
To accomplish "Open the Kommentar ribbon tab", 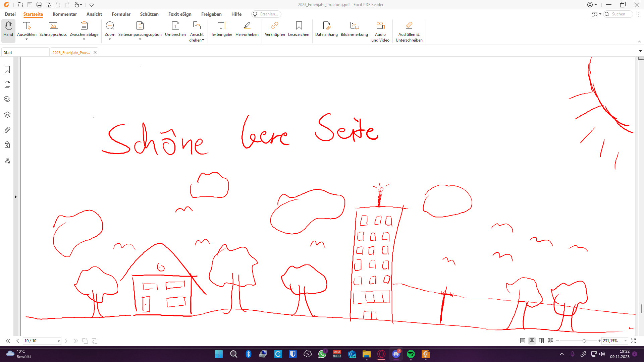I will point(64,14).
